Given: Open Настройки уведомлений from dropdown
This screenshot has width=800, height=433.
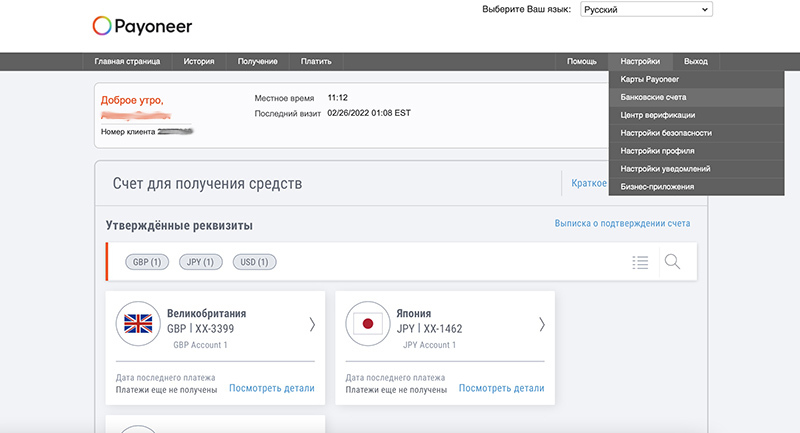Looking at the screenshot, I should [696, 168].
